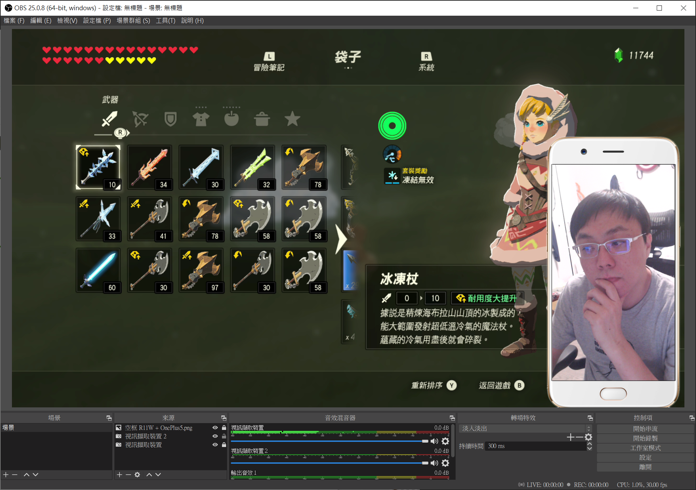This screenshot has height=490, width=696.
Task: Open the 檔案 (F) menu
Action: point(14,20)
